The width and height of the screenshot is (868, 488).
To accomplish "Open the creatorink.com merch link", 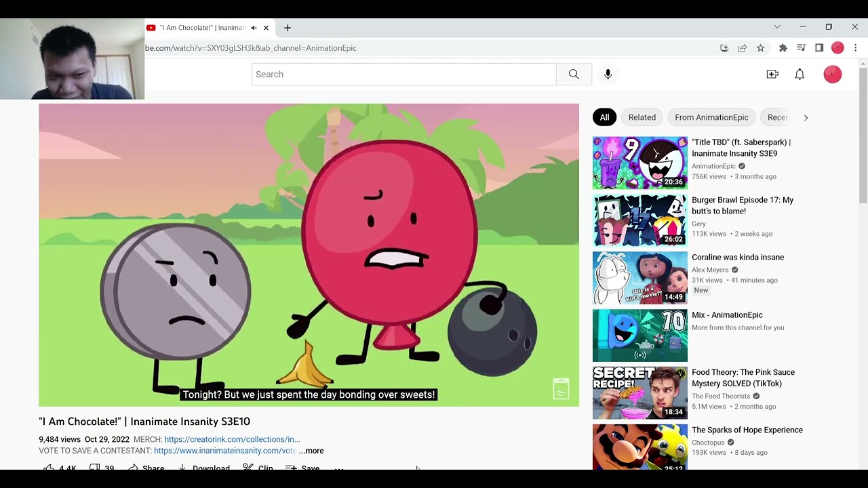I will pos(232,439).
